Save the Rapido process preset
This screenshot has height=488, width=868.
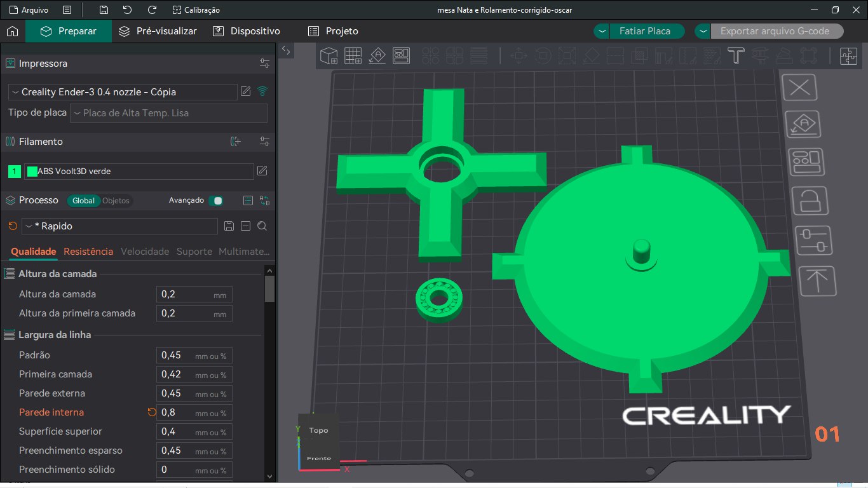click(229, 226)
